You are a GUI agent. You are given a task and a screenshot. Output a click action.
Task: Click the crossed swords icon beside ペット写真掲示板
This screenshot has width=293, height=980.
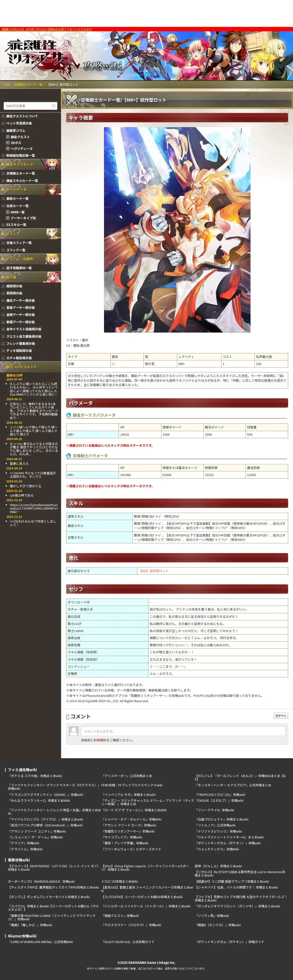(x=3, y=123)
